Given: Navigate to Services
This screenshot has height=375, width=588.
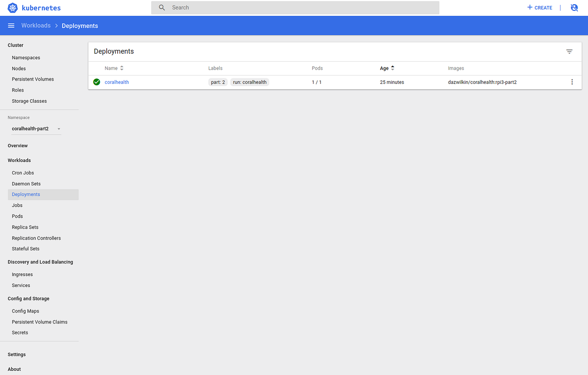Looking at the screenshot, I should click(21, 285).
